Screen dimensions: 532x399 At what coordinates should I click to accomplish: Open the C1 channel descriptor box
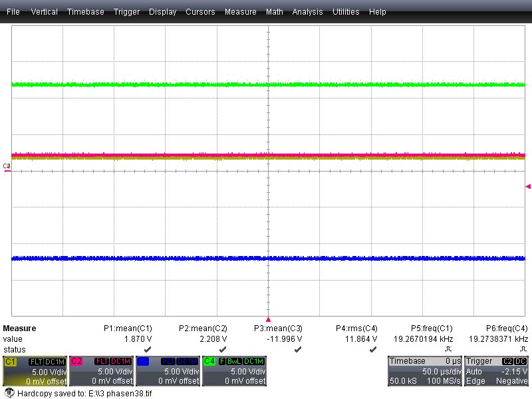(35, 371)
